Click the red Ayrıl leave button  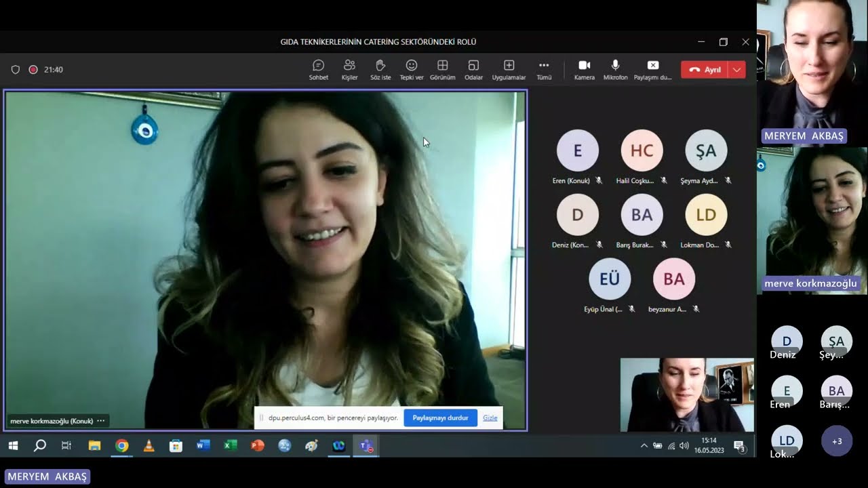pos(705,70)
